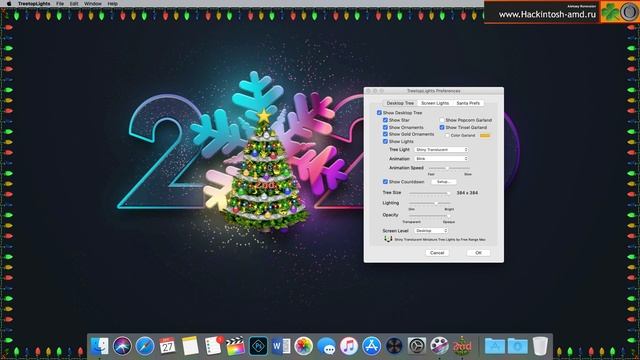Screen dimensions: 640x360
Task: Switch to the Santa Prefs tab
Action: click(x=468, y=103)
